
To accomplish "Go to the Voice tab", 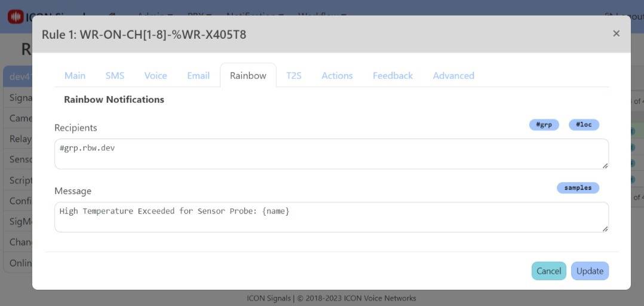I will pyautogui.click(x=155, y=75).
